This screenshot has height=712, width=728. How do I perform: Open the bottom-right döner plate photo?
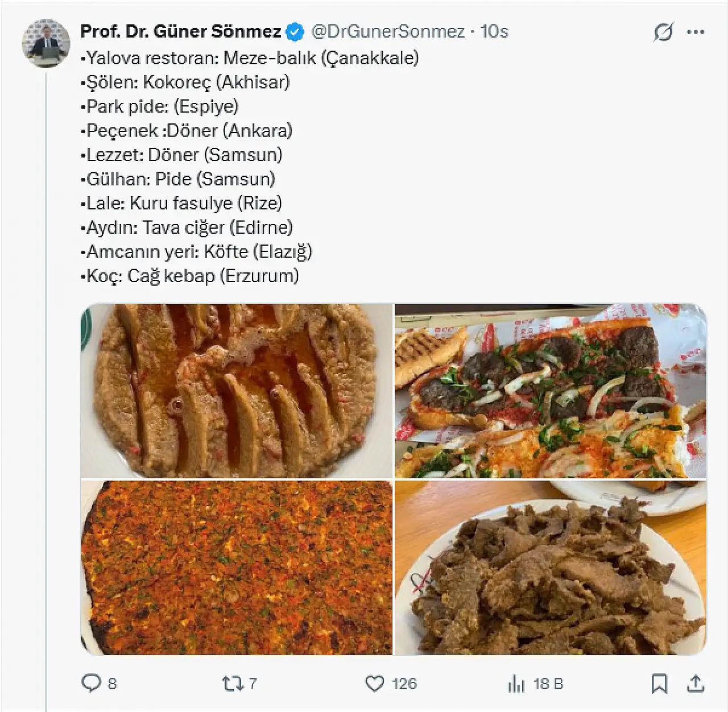(551, 568)
